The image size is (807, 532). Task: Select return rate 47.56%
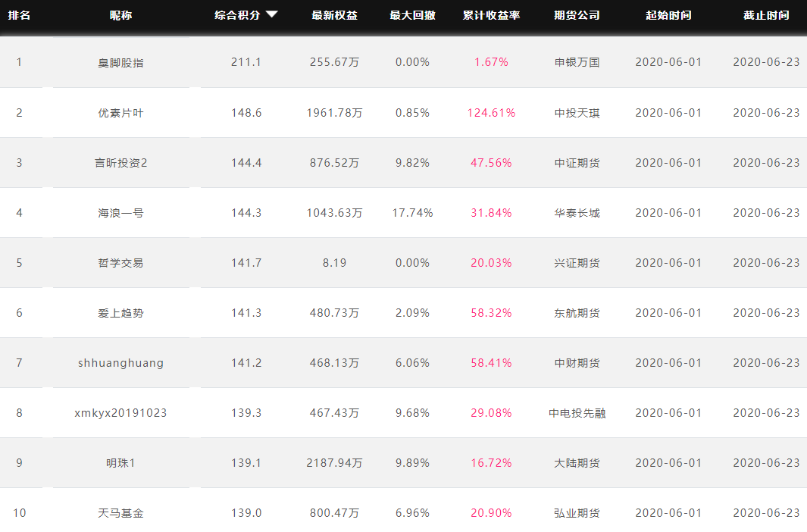click(492, 163)
